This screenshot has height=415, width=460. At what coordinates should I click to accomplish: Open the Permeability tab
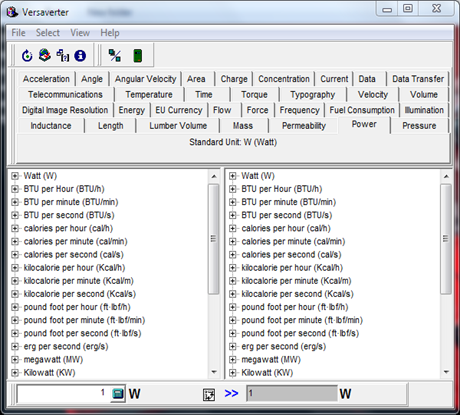(x=303, y=126)
